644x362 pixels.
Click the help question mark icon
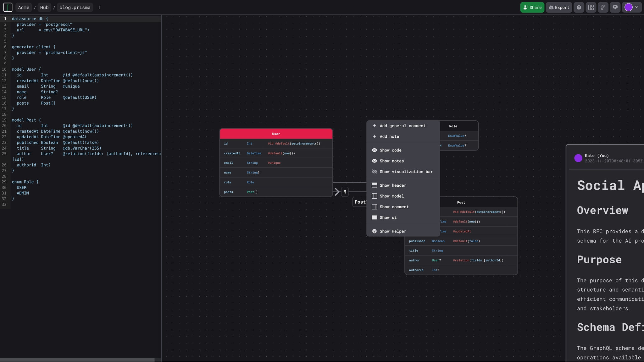click(579, 7)
